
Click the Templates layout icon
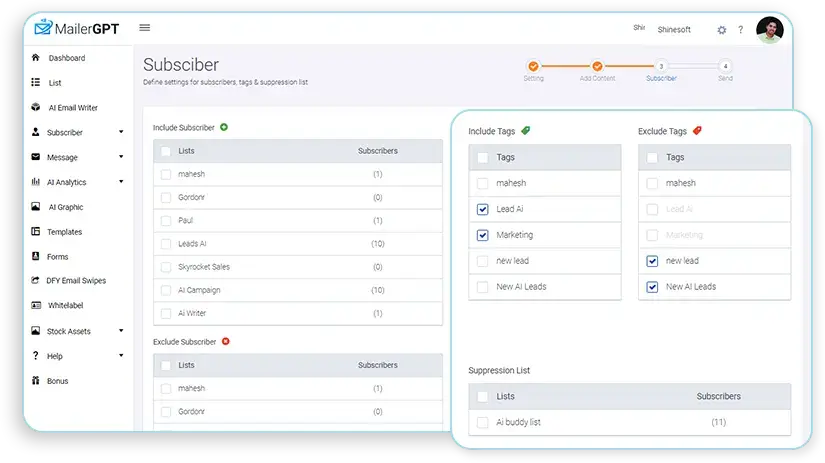(x=35, y=231)
